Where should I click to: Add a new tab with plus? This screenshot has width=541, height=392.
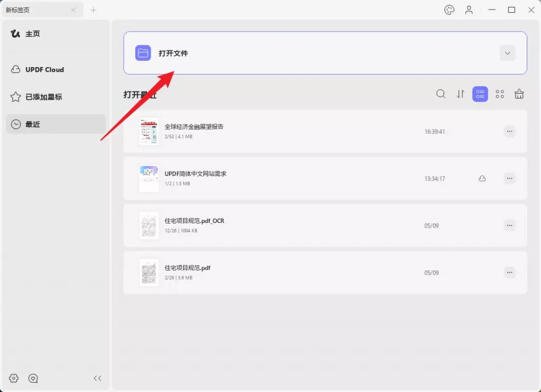[94, 10]
